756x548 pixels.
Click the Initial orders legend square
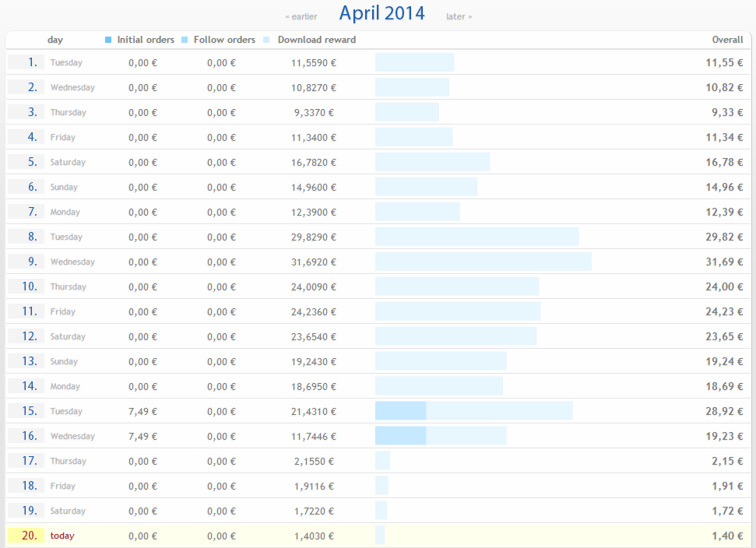108,40
